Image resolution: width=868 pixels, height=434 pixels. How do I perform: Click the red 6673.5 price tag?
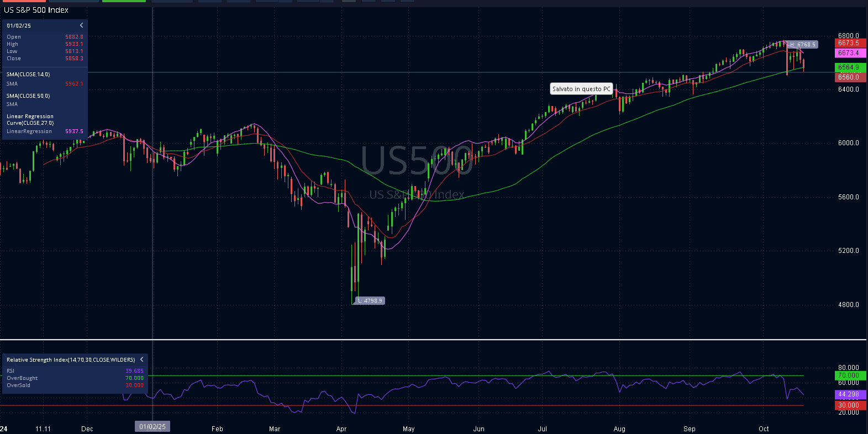pyautogui.click(x=849, y=43)
